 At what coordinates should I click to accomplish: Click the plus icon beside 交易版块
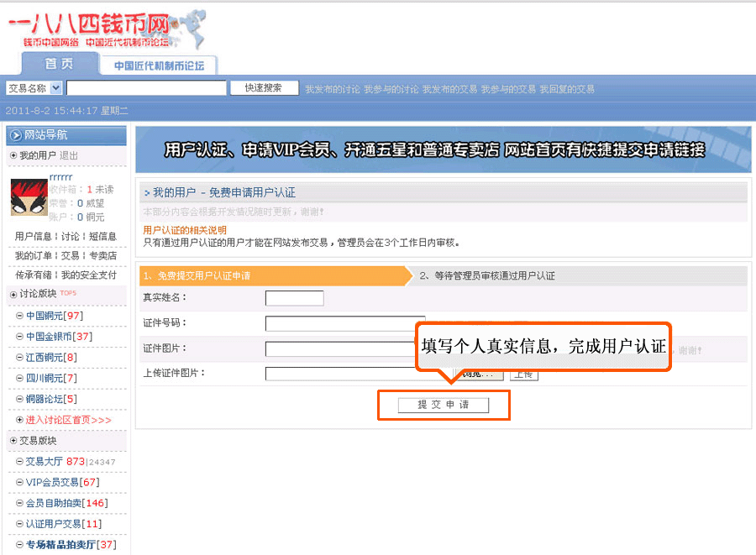[13, 441]
